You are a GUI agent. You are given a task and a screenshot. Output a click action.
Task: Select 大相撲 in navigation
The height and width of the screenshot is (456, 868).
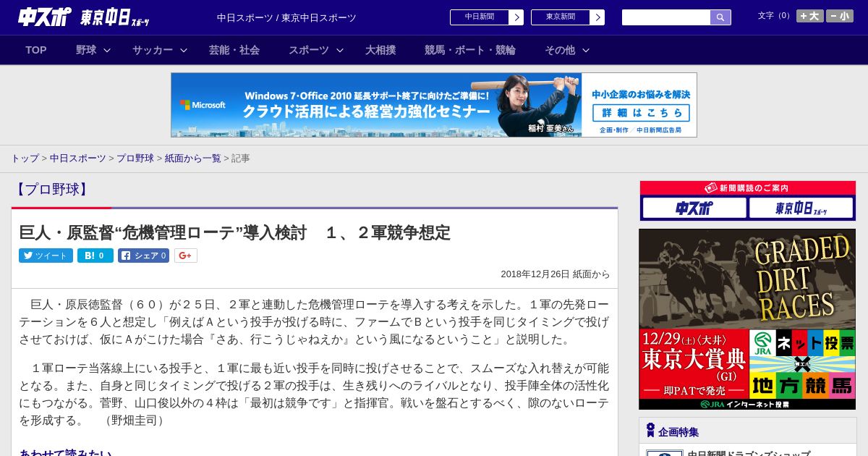point(380,50)
